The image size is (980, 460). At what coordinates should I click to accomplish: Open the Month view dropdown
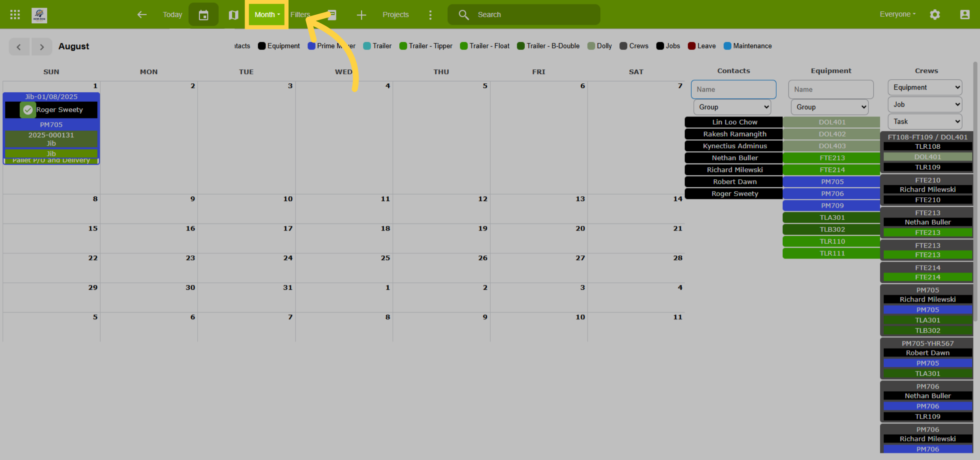(x=267, y=15)
